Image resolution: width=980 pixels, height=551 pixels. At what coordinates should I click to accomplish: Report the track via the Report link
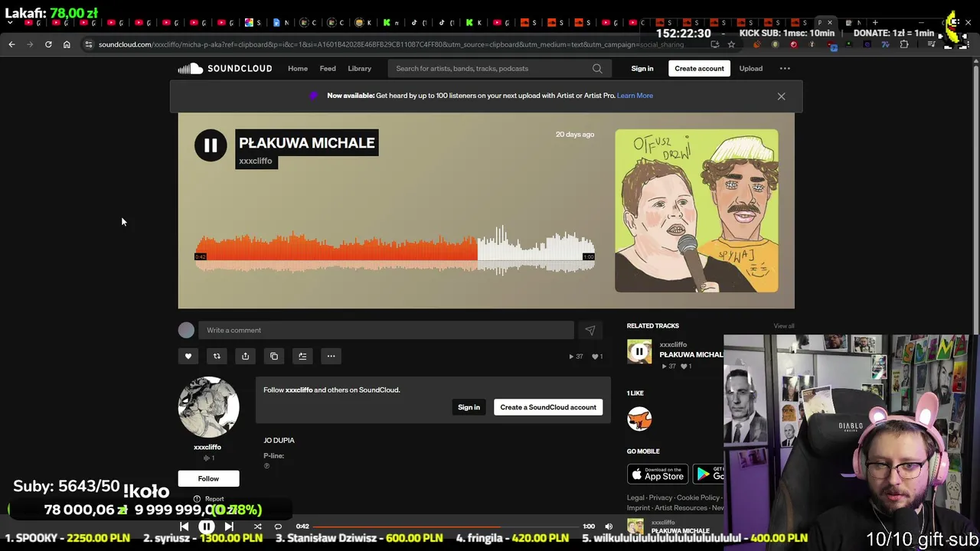209,499
